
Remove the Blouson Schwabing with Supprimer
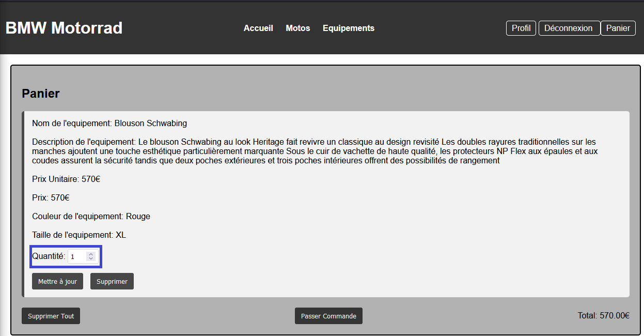click(112, 281)
